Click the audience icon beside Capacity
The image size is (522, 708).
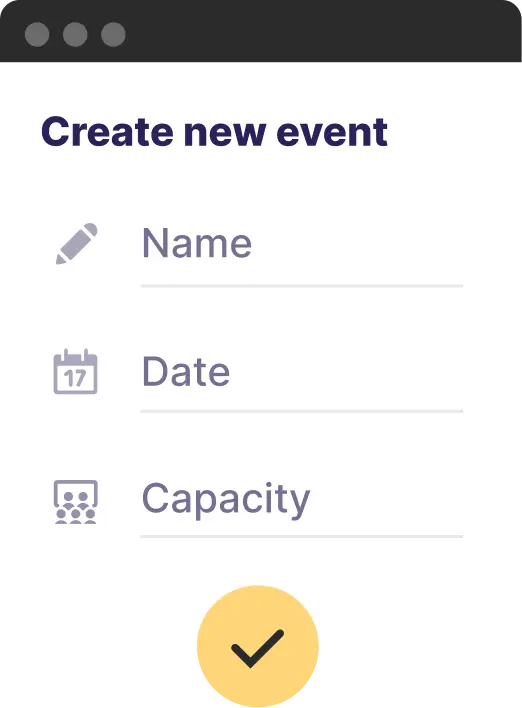pyautogui.click(x=76, y=502)
